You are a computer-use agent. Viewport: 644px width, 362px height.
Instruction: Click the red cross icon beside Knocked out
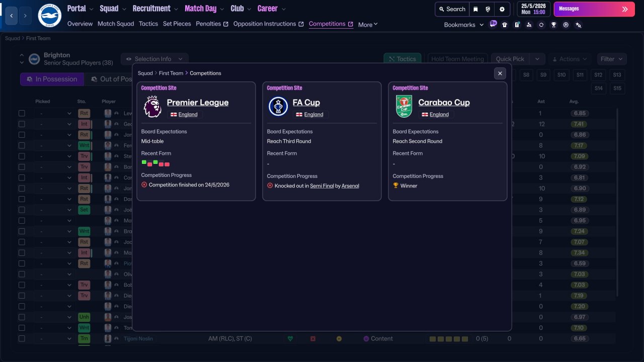[270, 186]
